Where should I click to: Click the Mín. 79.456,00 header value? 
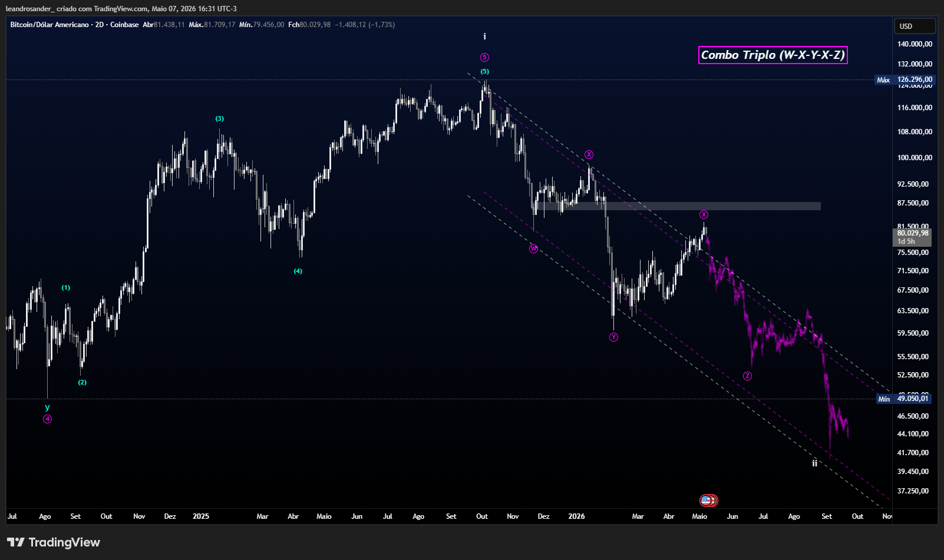(262, 25)
